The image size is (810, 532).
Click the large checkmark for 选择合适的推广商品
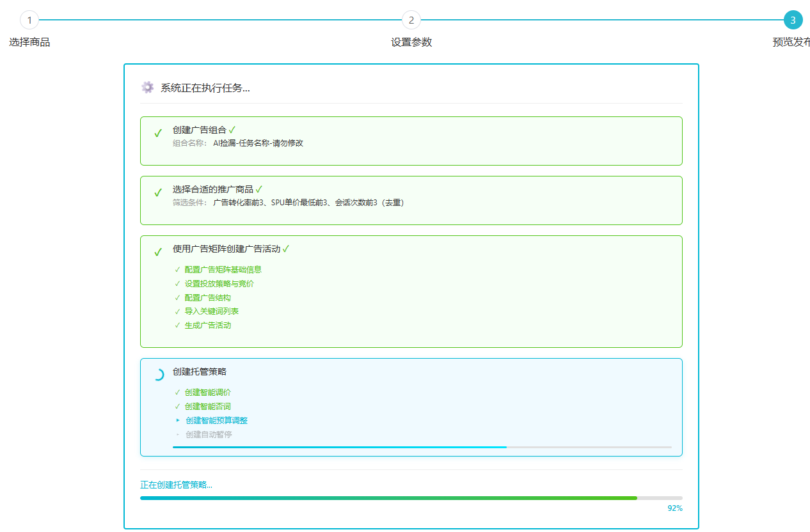pos(157,193)
